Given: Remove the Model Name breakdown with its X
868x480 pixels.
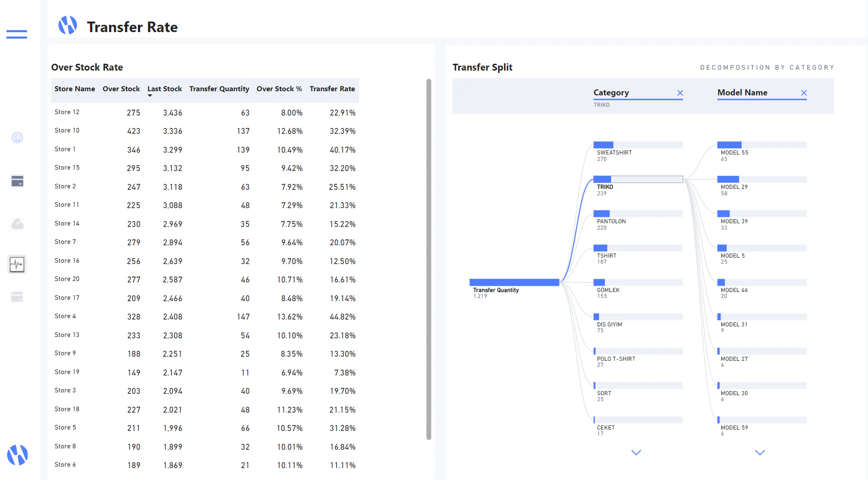Looking at the screenshot, I should pyautogui.click(x=804, y=93).
